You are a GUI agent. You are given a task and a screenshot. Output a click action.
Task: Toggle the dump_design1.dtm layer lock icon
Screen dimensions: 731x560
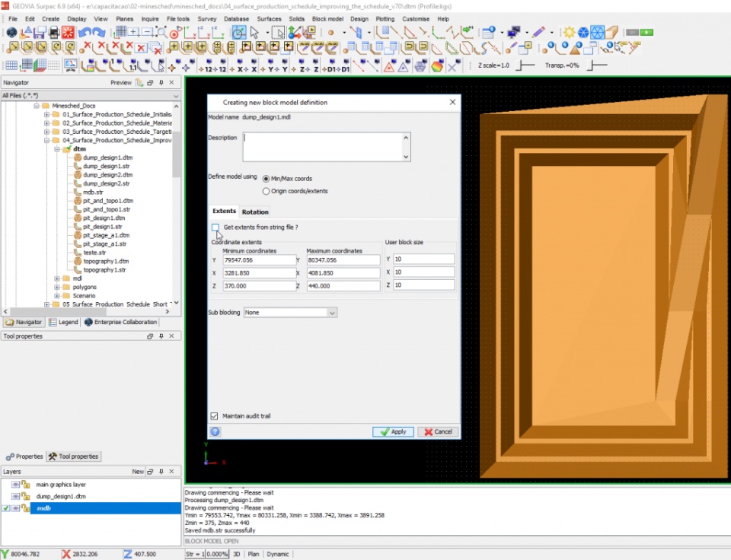click(25, 496)
